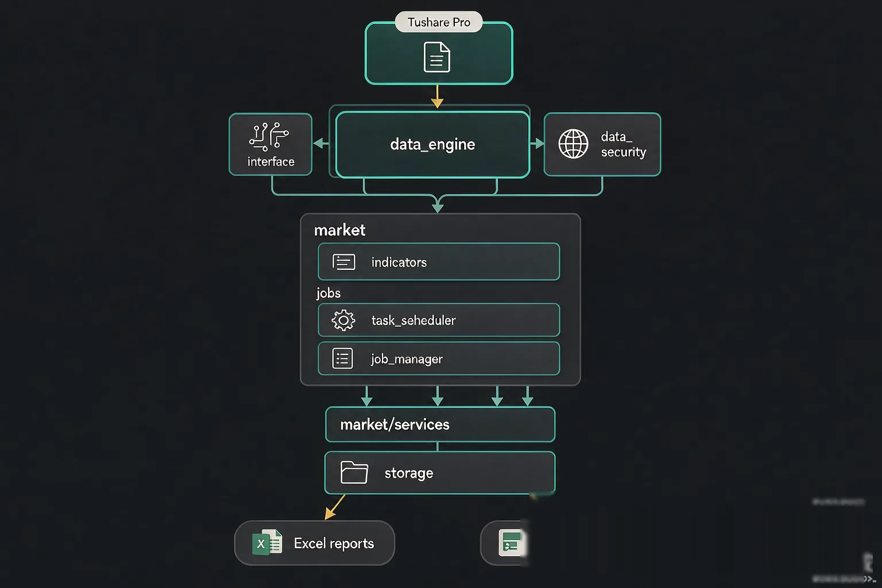Viewport: 882px width, 588px height.
Task: Click the globe icon beside data_security
Action: point(573,144)
